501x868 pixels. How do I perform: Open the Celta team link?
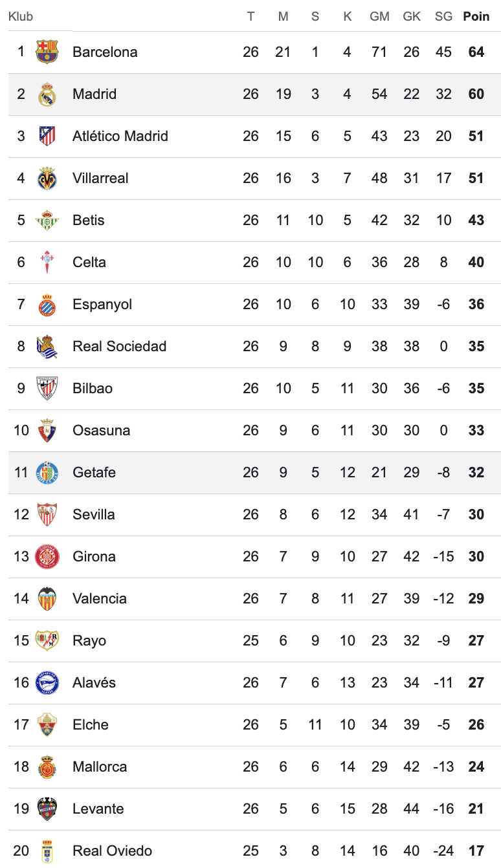89,263
